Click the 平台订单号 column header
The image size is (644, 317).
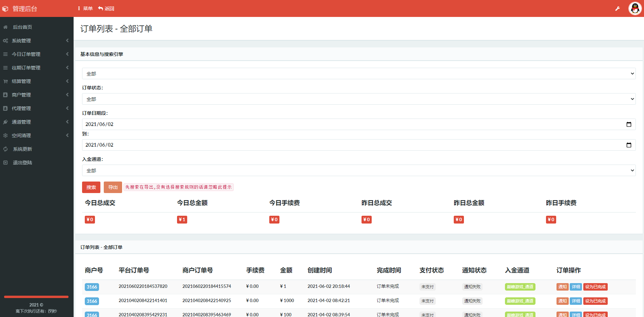134,270
